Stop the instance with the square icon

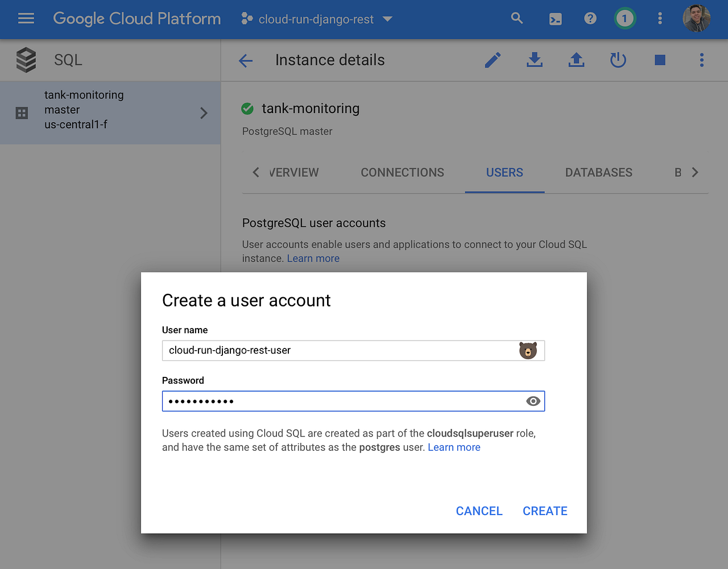pyautogui.click(x=659, y=60)
